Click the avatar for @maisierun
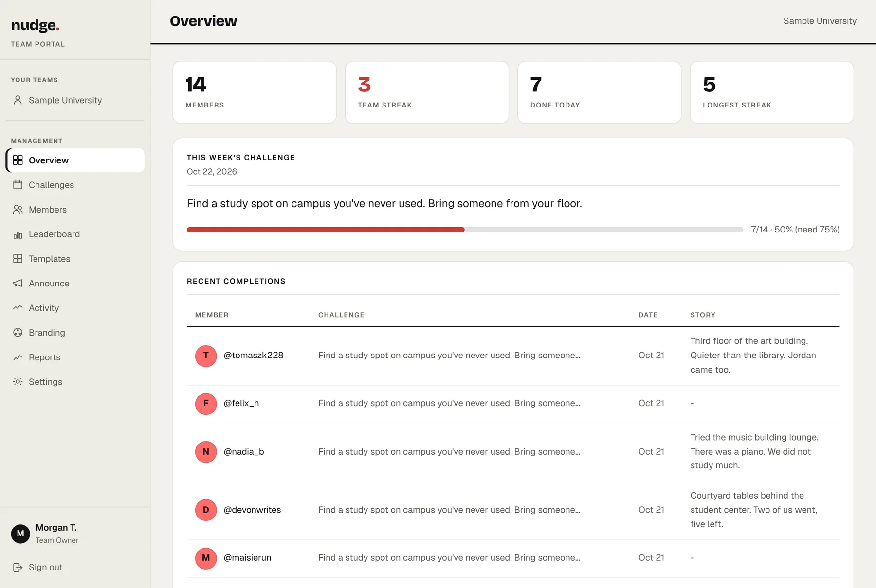The width and height of the screenshot is (876, 588). pos(206,558)
